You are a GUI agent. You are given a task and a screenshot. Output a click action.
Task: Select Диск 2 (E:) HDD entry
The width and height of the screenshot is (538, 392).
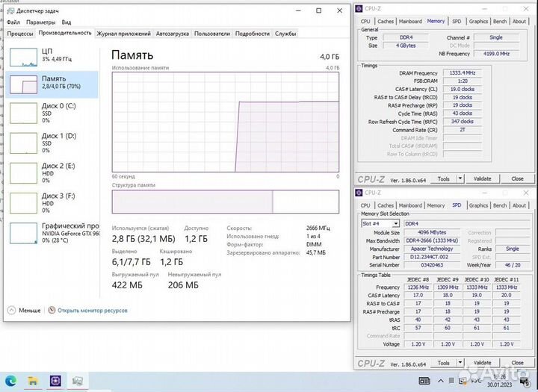click(52, 172)
